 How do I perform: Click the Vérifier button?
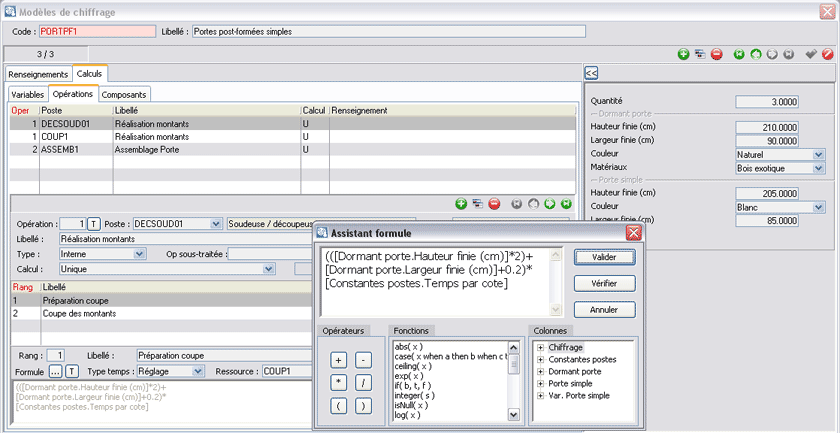pos(604,283)
